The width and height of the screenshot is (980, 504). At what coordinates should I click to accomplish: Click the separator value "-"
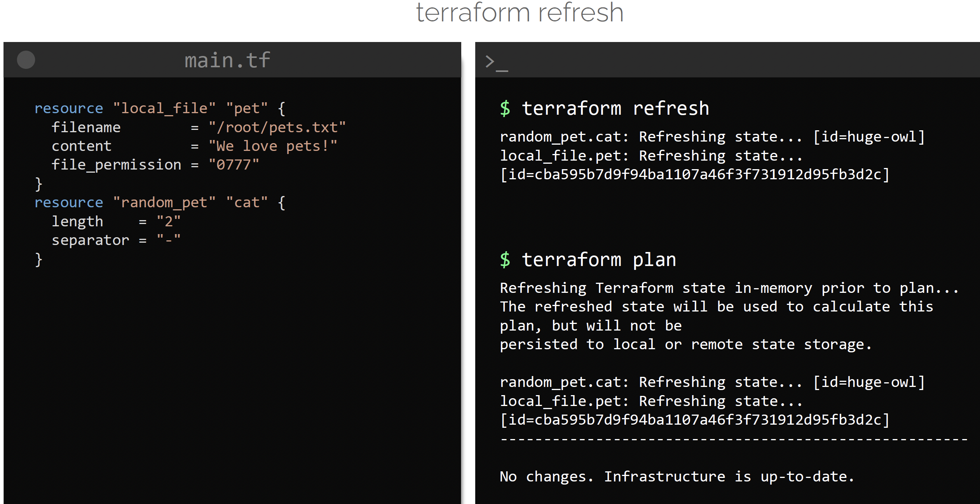[169, 240]
